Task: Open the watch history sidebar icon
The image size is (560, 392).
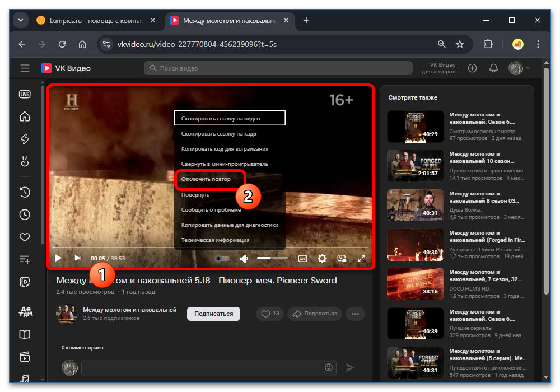Action: [x=25, y=192]
